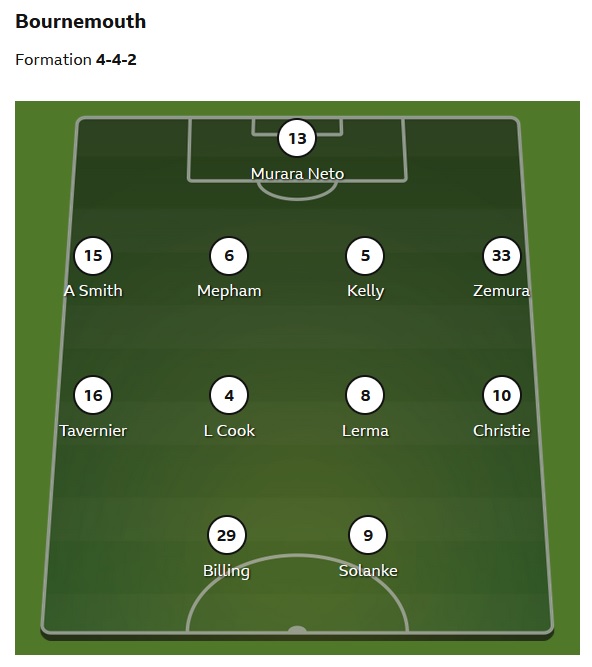592x667 pixels.
Task: Click the Solanke name label
Action: pos(368,570)
